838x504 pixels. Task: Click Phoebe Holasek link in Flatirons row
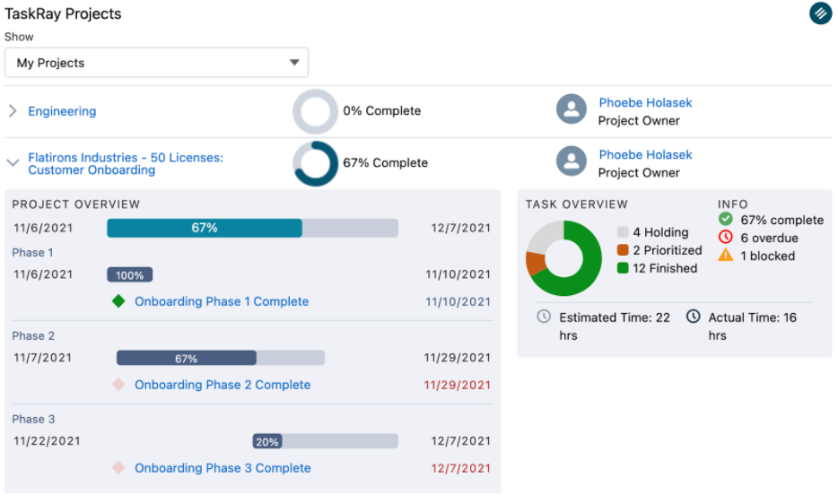tap(645, 154)
